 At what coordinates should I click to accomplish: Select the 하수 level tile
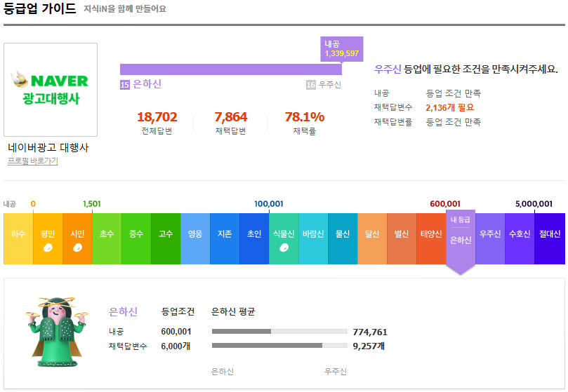tap(18, 234)
